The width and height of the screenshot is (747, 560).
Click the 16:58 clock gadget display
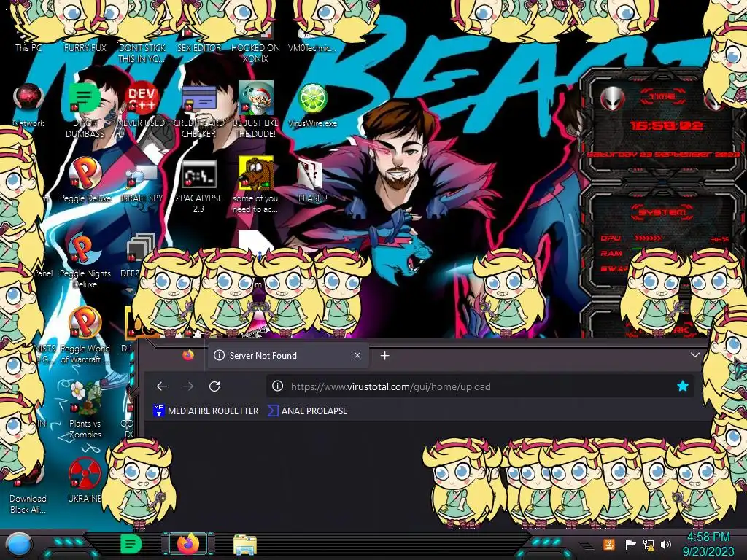pos(666,125)
